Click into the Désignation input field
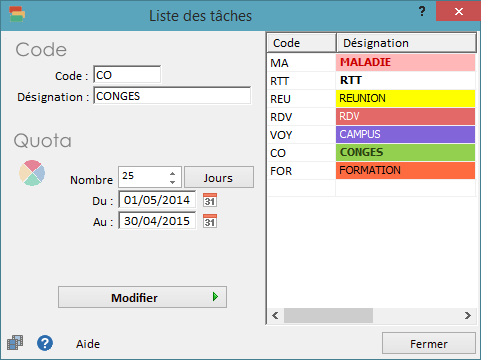The image size is (481, 360). click(172, 96)
